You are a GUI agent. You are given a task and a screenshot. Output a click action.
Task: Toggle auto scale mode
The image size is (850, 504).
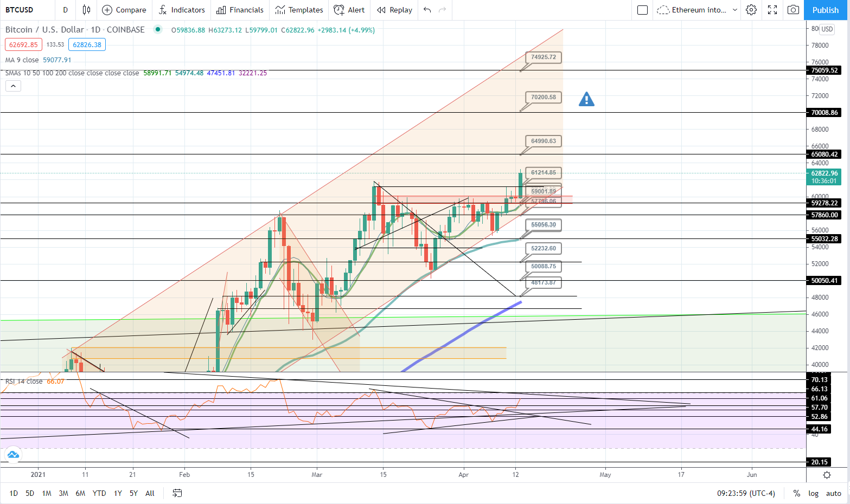[834, 493]
